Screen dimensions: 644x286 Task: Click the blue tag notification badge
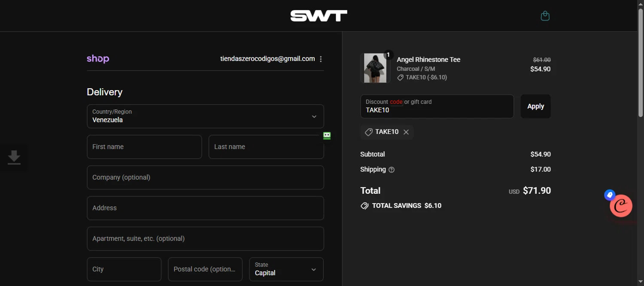pos(610,195)
